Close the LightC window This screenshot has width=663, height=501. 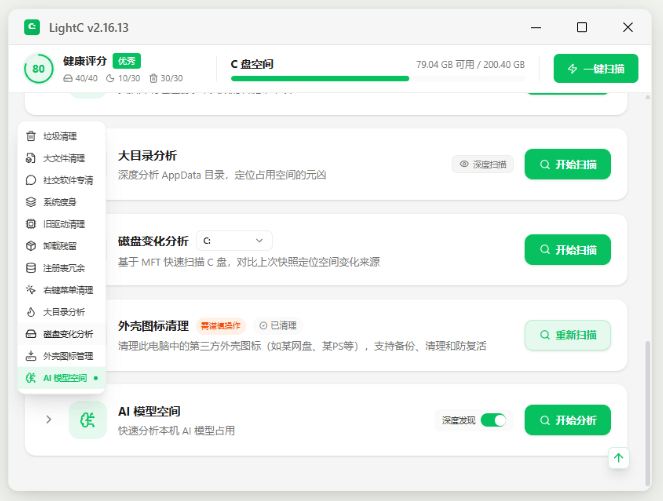point(628,27)
